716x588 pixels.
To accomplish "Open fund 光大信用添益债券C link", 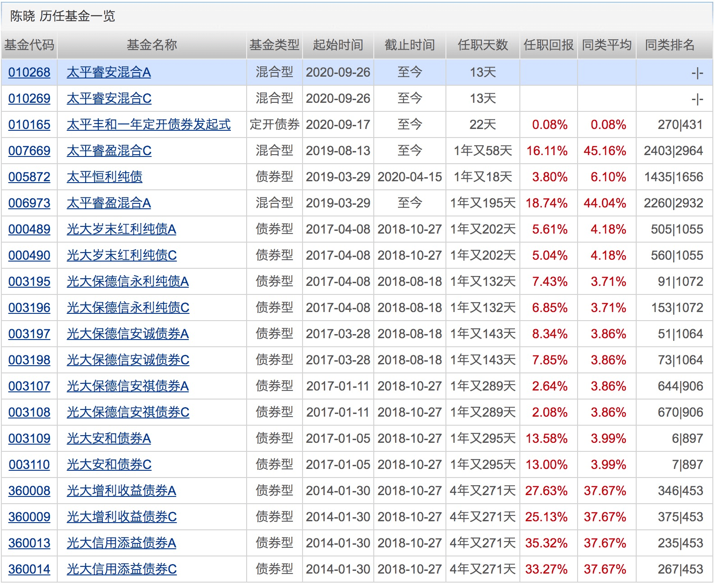I will tap(122, 569).
